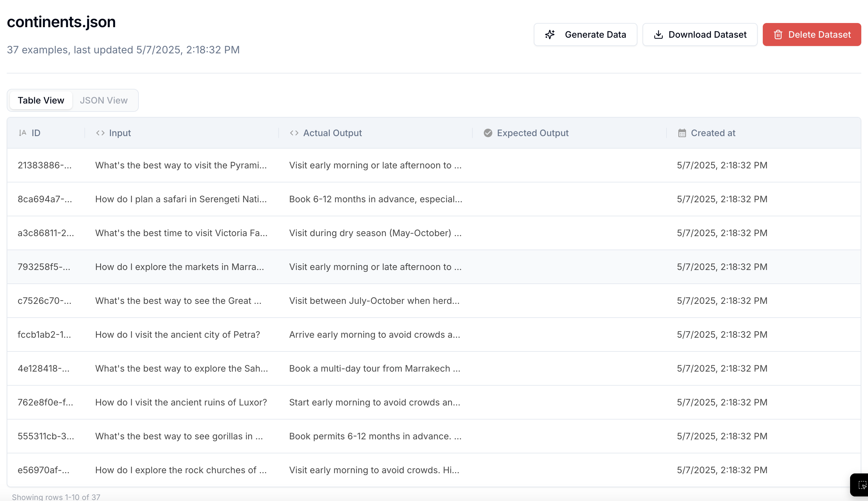Click the checkmark icon beside Expected Output

[488, 133]
